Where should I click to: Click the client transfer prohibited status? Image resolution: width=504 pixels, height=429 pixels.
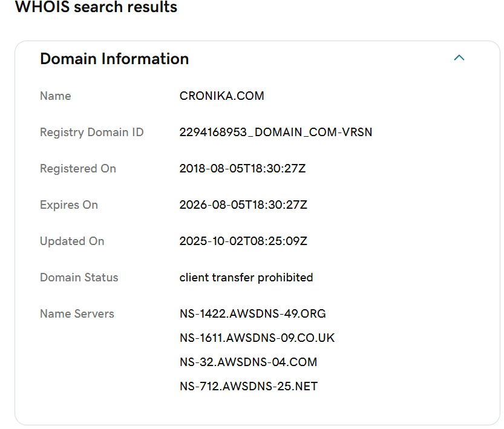point(246,277)
